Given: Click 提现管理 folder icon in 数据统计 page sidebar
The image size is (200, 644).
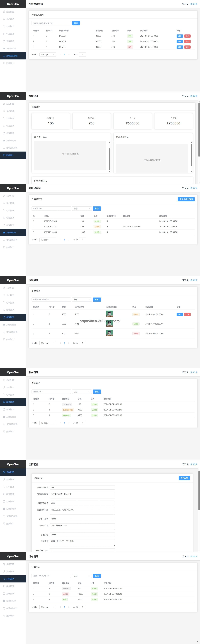Looking at the screenshot, I should click(4, 133).
